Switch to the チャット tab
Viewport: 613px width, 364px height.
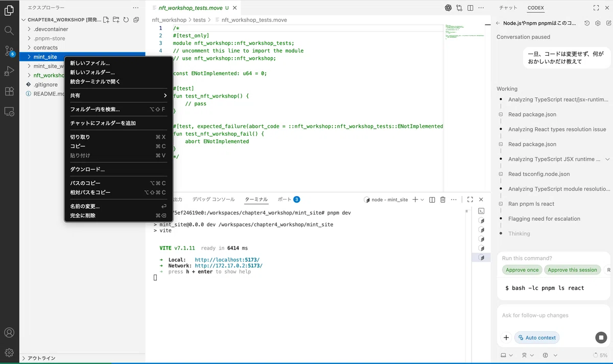pyautogui.click(x=508, y=8)
